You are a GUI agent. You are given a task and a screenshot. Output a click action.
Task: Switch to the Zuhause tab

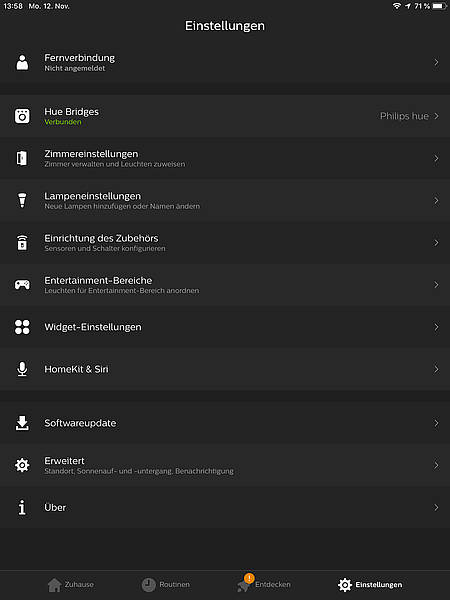(x=71, y=585)
